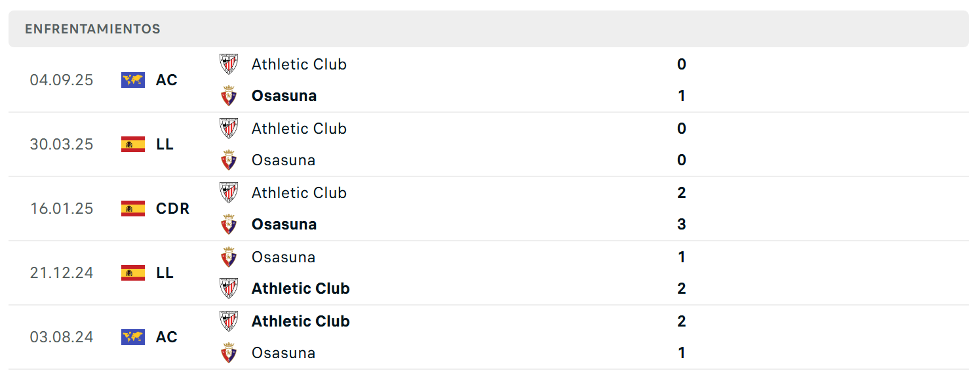Click the CDR competition label

click(x=172, y=209)
